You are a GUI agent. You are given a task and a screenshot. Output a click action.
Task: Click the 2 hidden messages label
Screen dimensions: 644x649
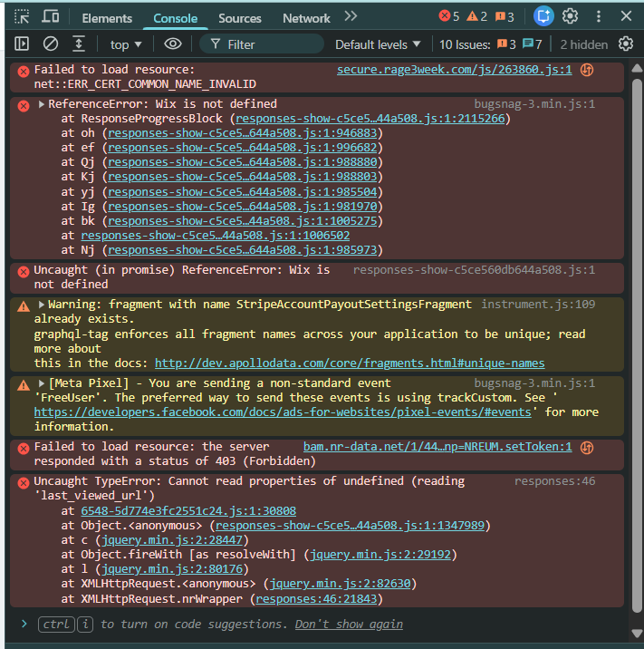click(583, 44)
